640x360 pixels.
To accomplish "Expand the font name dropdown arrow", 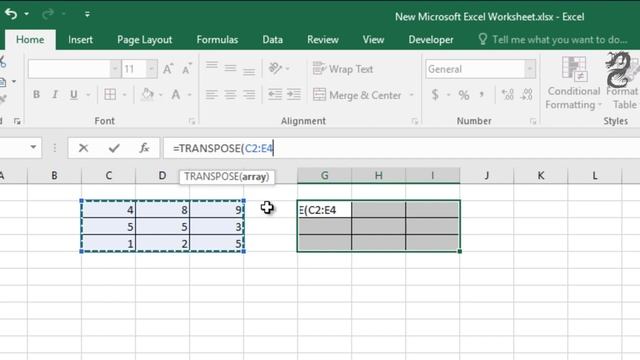I will click(x=116, y=69).
